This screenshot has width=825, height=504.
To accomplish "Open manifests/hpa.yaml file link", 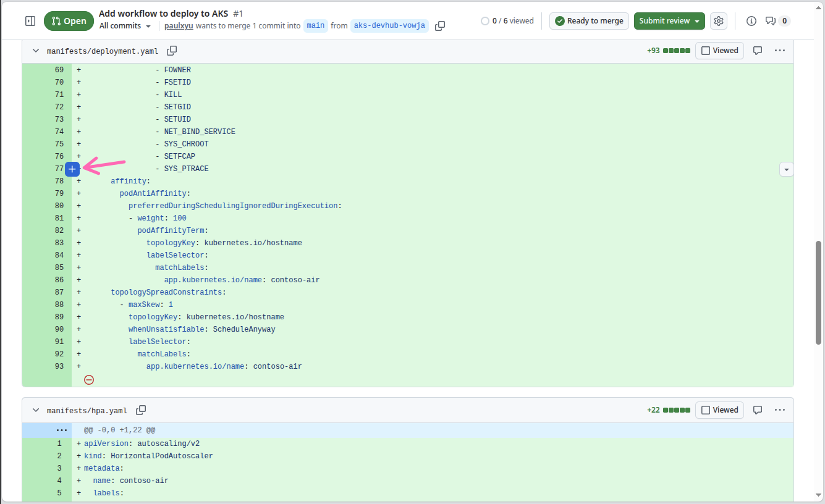I will 87,411.
